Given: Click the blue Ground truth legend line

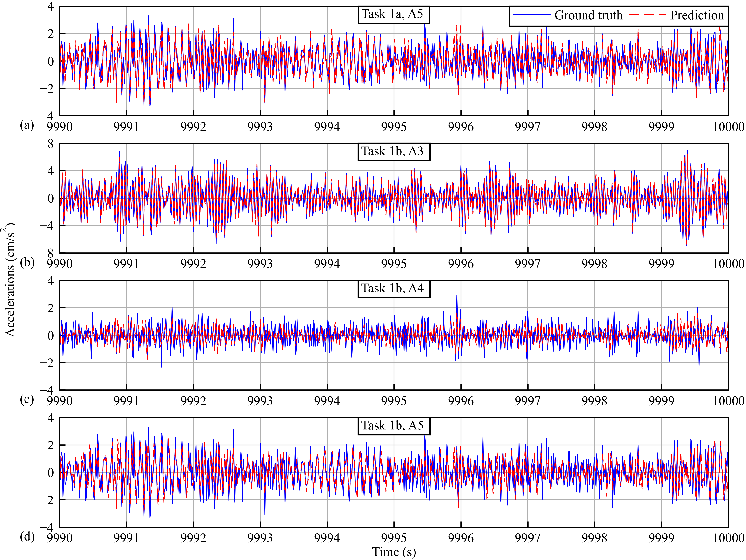Looking at the screenshot, I should pyautogui.click(x=532, y=15).
